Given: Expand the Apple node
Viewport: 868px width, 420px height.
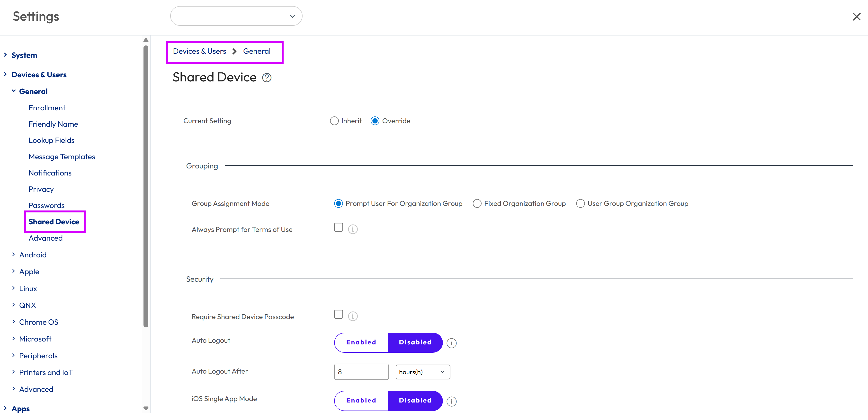Looking at the screenshot, I should coord(13,271).
